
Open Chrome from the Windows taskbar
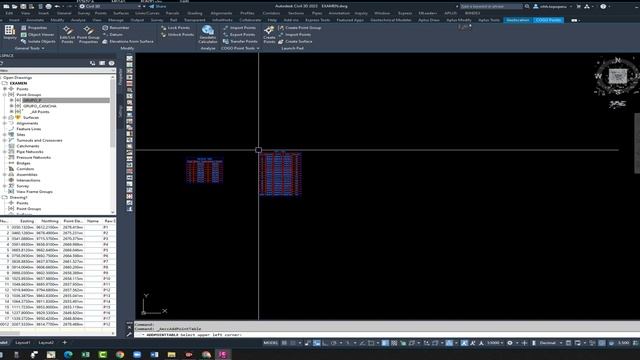tap(120, 354)
